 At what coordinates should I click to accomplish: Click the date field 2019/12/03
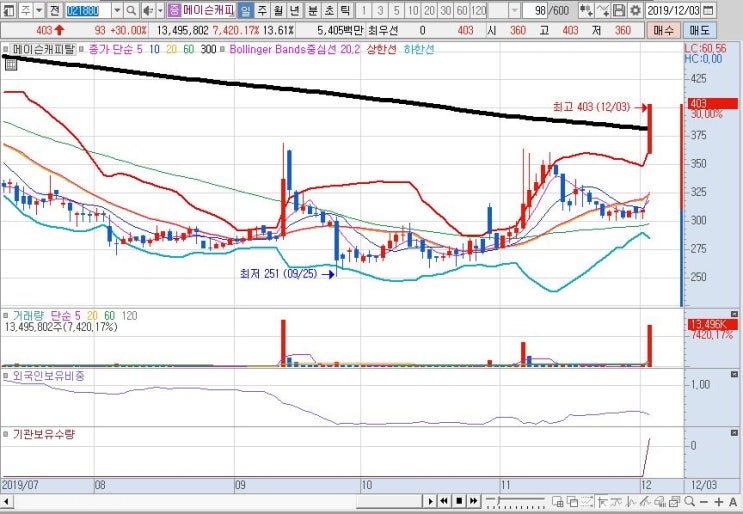673,10
